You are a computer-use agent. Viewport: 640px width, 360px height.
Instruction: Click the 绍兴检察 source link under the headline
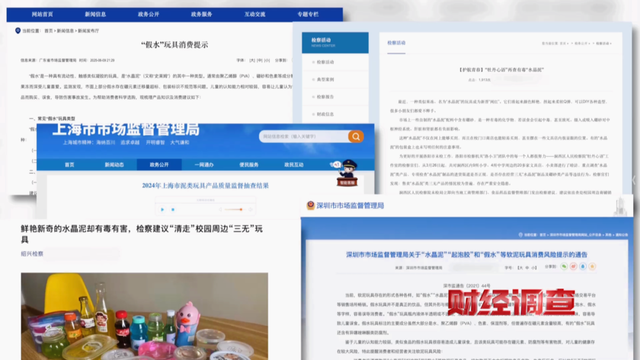pos(32,254)
